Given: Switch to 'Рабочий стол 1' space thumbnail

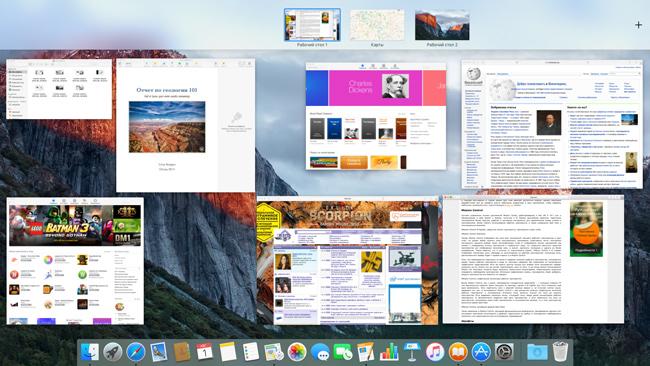Looking at the screenshot, I should 312,25.
